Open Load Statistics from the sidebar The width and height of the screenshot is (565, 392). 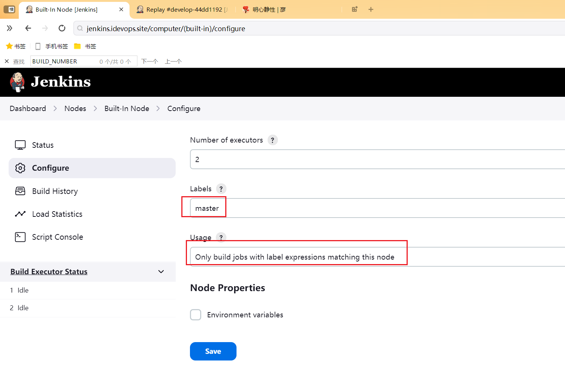click(x=92, y=214)
